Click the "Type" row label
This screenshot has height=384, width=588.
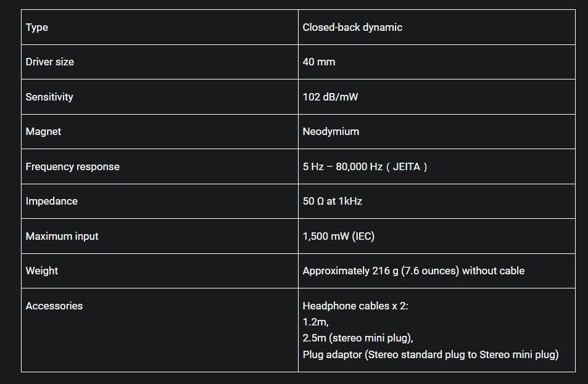coord(37,27)
